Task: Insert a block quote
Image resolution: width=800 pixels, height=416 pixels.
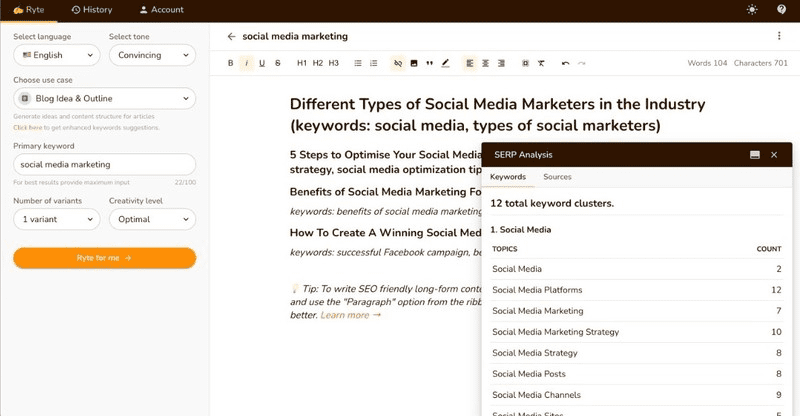Action: click(430, 63)
